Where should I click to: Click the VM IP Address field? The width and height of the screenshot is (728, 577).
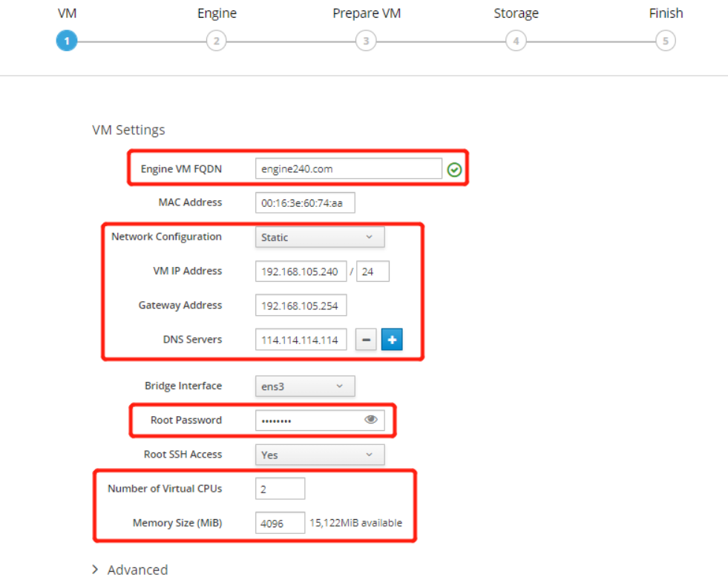(301, 272)
